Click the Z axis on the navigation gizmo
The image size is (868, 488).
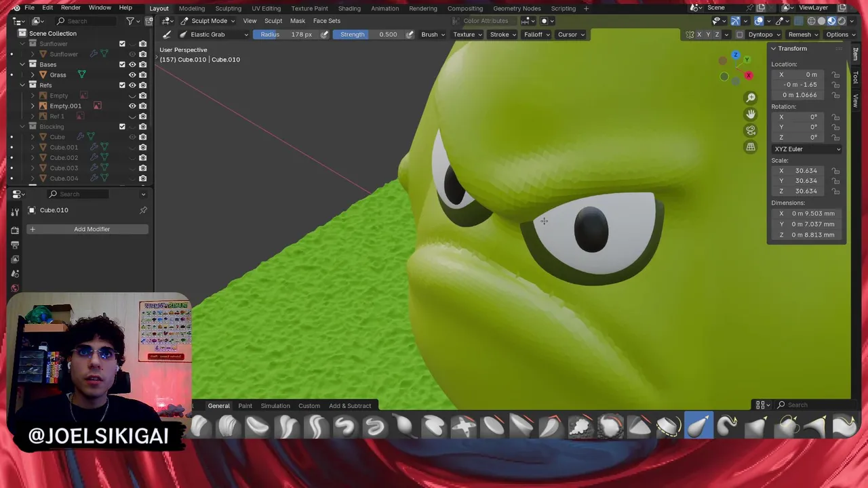(x=736, y=56)
